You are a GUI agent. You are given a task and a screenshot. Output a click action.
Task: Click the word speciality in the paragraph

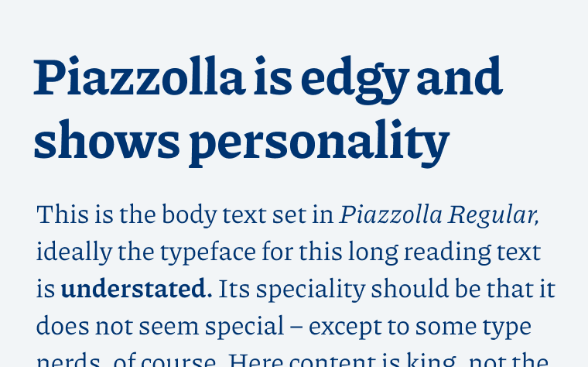pos(310,290)
